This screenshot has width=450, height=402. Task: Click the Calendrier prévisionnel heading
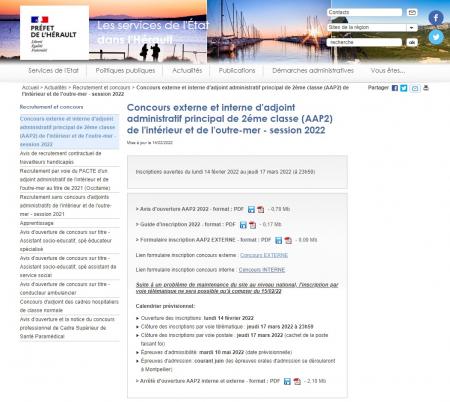pos(165,306)
